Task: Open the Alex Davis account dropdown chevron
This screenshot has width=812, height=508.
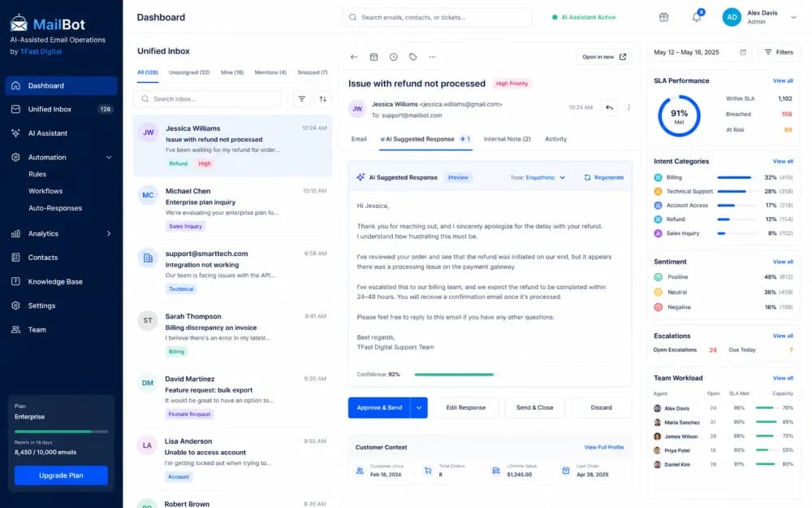Action: point(793,17)
